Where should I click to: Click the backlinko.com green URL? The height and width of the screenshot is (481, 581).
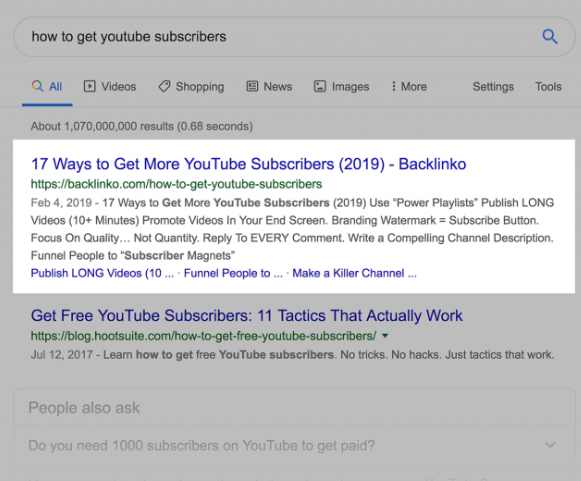tap(176, 184)
